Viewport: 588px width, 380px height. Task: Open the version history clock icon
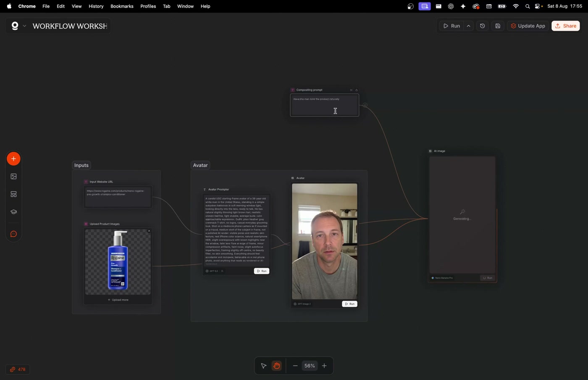(483, 26)
